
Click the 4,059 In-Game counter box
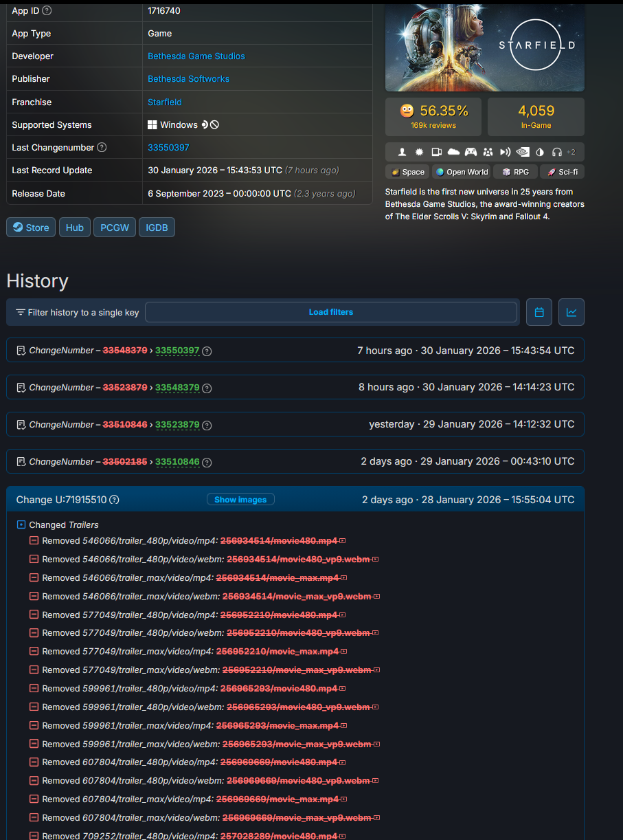pyautogui.click(x=536, y=117)
